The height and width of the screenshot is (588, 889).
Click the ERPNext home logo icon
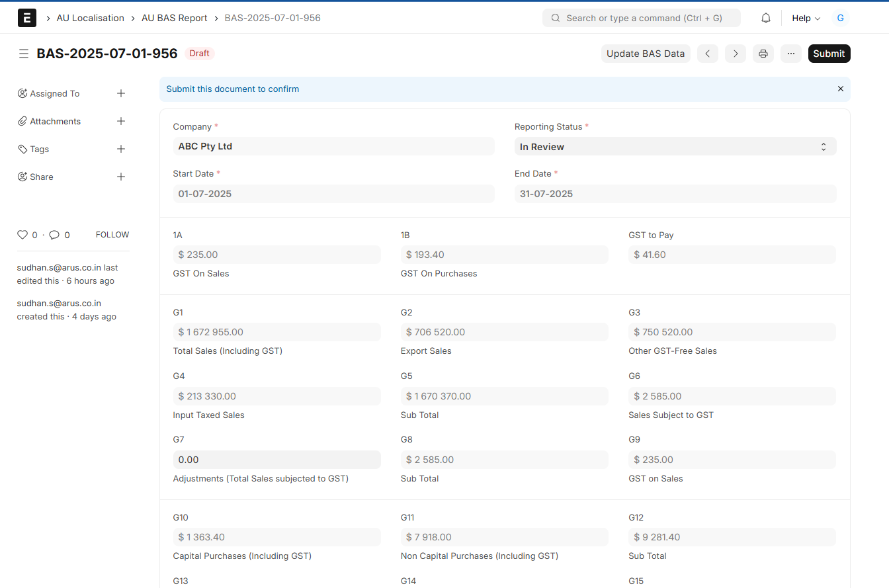27,18
